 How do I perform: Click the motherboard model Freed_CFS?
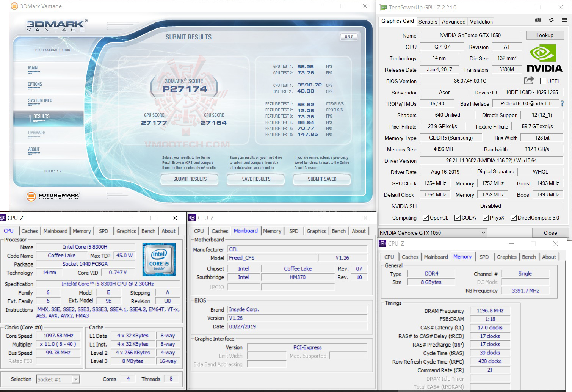(271, 258)
